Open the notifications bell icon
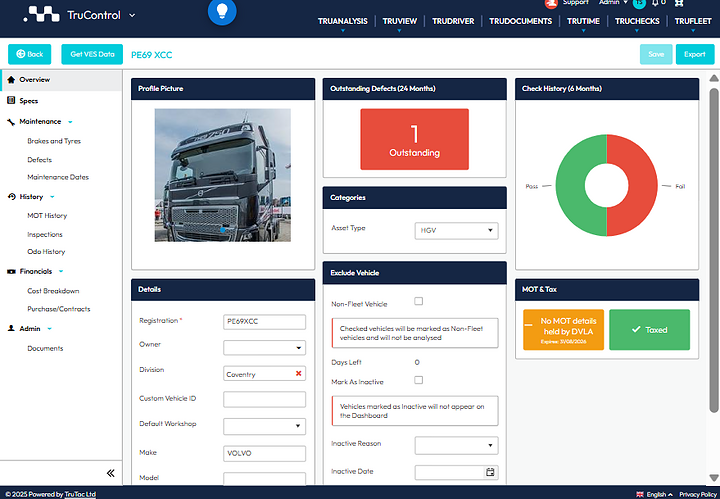The width and height of the screenshot is (720, 499). point(655,3)
